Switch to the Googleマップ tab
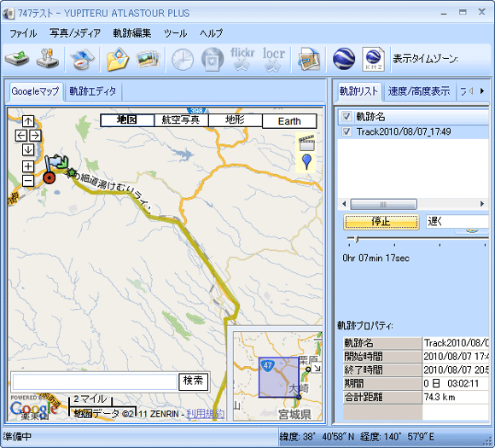 (35, 91)
